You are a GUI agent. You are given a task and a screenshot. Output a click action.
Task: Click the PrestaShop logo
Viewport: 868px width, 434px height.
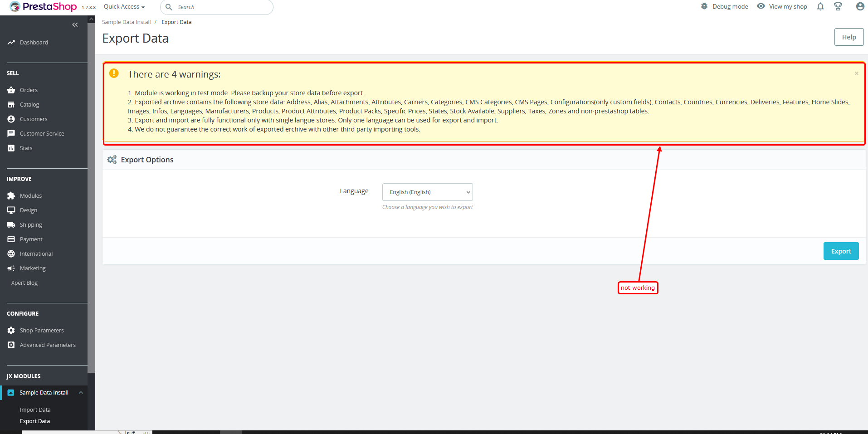pyautogui.click(x=44, y=7)
